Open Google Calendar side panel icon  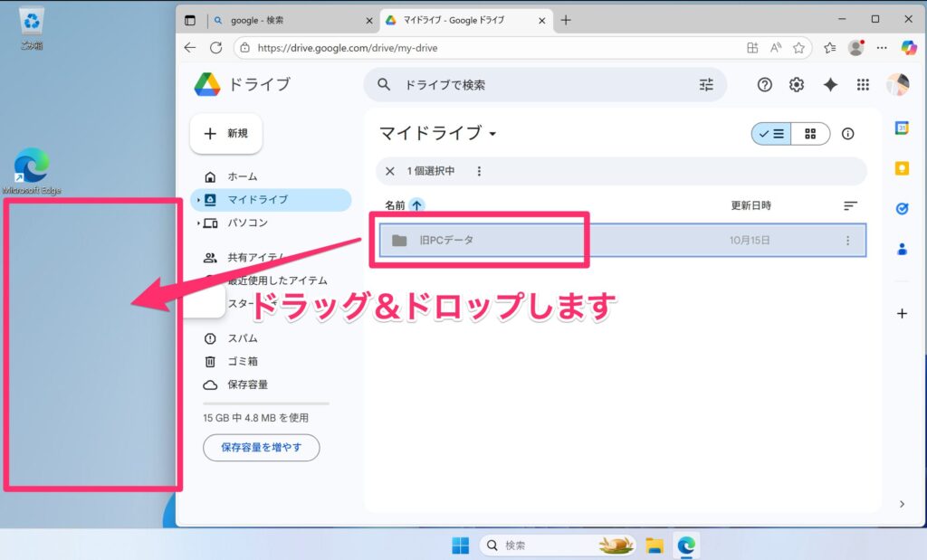pos(902,128)
